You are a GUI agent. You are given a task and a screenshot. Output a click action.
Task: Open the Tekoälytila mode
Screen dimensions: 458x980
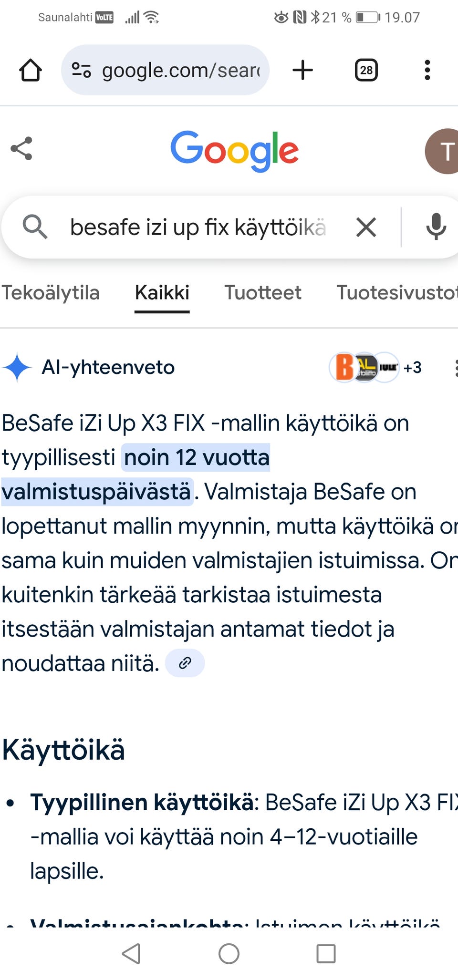tap(51, 293)
